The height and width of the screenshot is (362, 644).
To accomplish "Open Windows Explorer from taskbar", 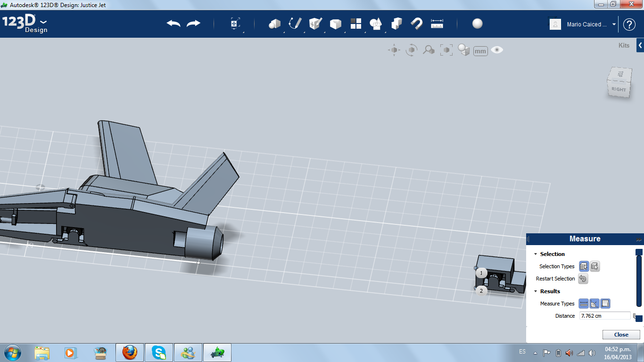I will pos(42,353).
